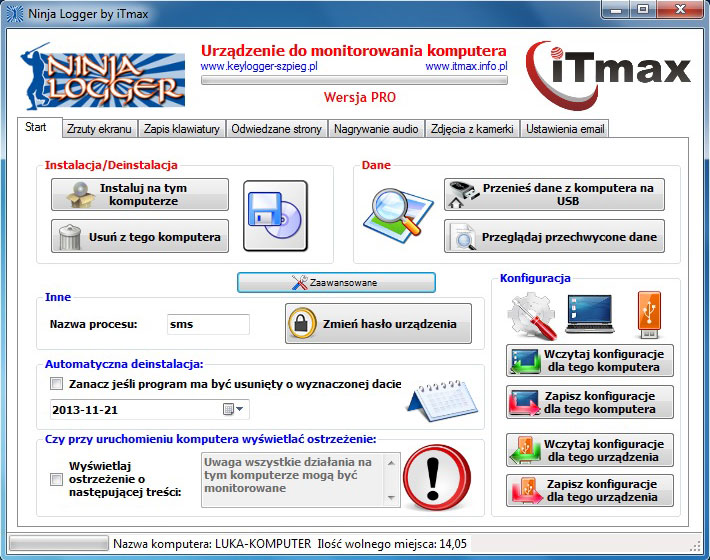Screen dimensions: 710x560
Task: Click the date field showing 2013-11-21
Action: (149, 410)
